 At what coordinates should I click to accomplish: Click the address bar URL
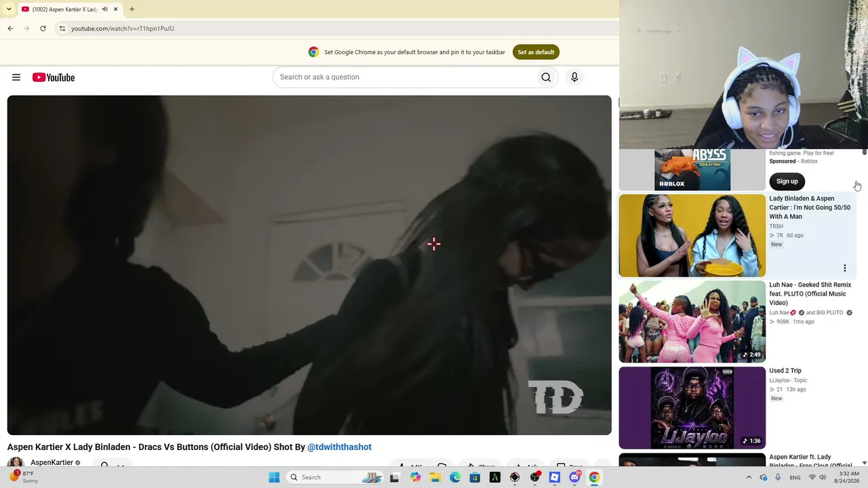tap(122, 28)
